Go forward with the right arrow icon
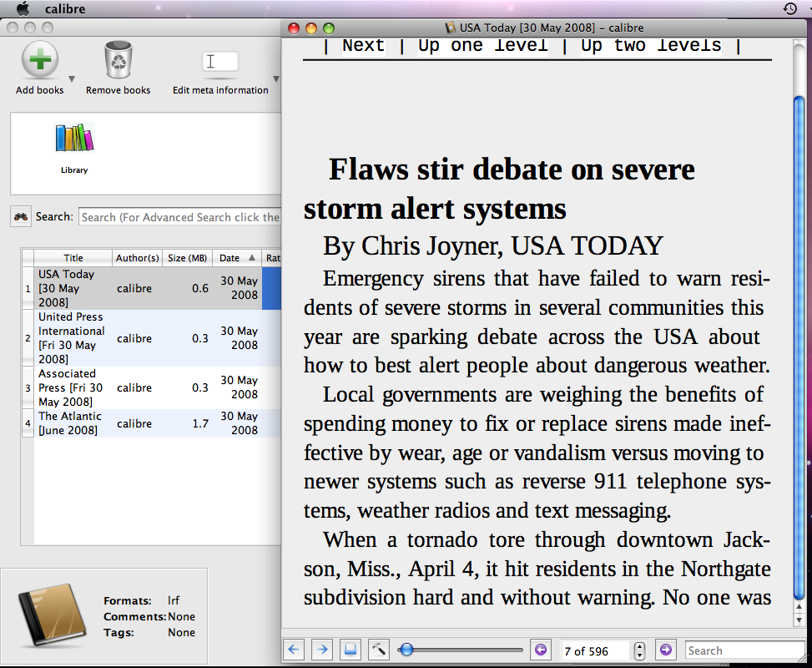 point(322,650)
